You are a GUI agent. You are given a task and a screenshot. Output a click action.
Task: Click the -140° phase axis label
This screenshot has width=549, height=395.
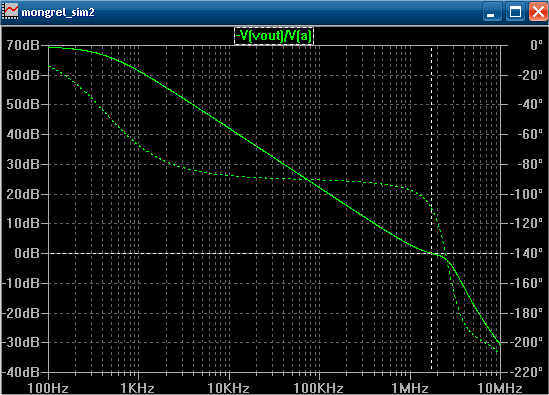527,253
